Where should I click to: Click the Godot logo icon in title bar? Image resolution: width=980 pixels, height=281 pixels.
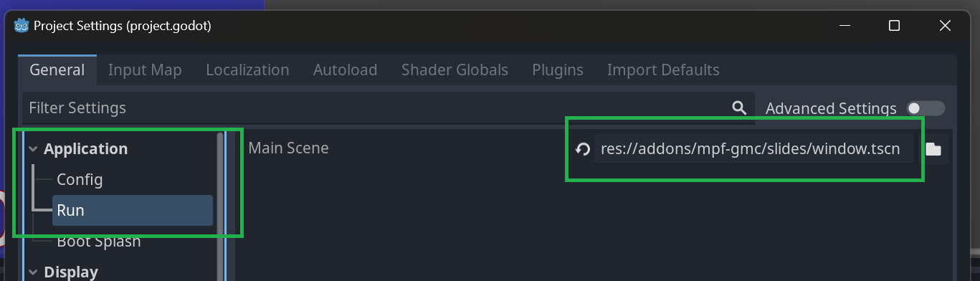[x=22, y=26]
